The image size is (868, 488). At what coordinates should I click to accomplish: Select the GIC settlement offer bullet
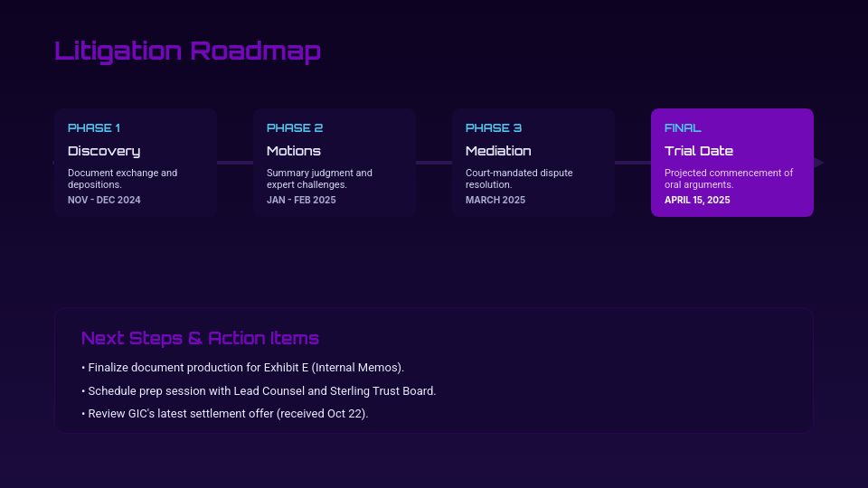[224, 414]
